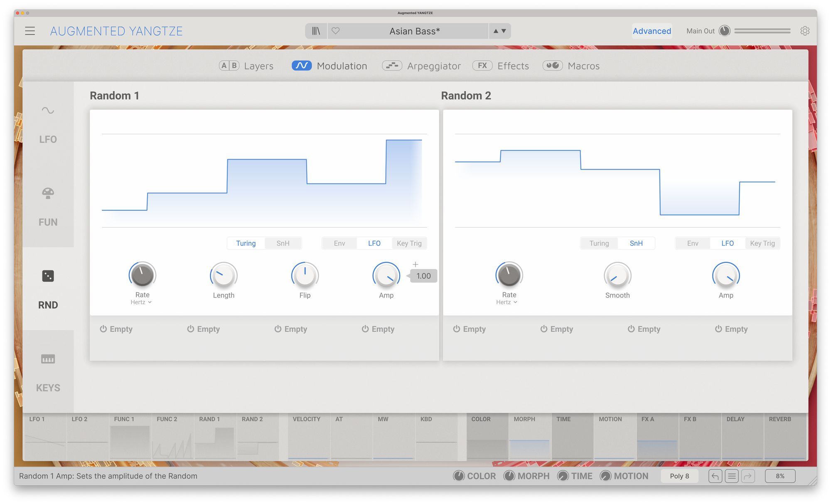Screen dimensions: 831x504
Task: Open the VELOCITY modulation source tab
Action: [309, 436]
